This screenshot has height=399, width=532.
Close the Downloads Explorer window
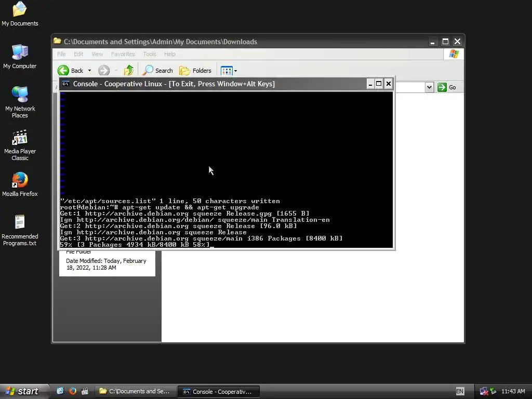point(457,42)
